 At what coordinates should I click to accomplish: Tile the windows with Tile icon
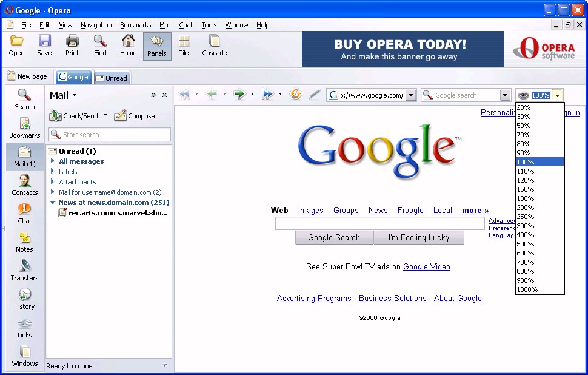[x=184, y=41]
